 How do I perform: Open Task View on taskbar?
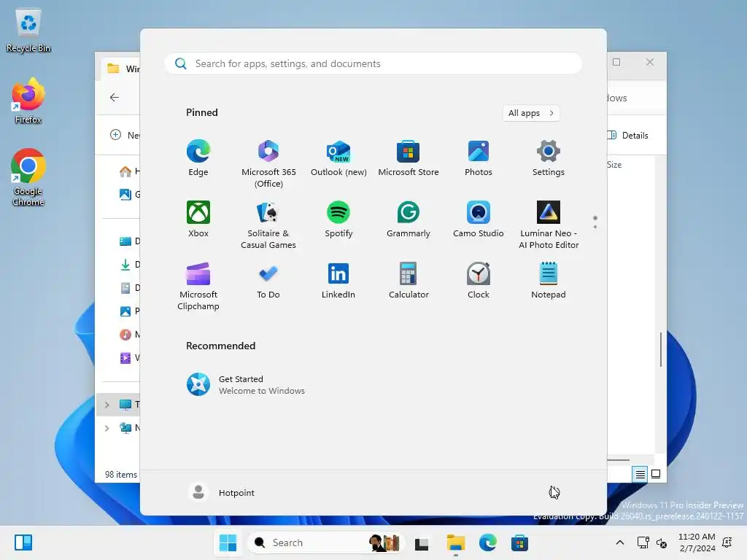[422, 542]
